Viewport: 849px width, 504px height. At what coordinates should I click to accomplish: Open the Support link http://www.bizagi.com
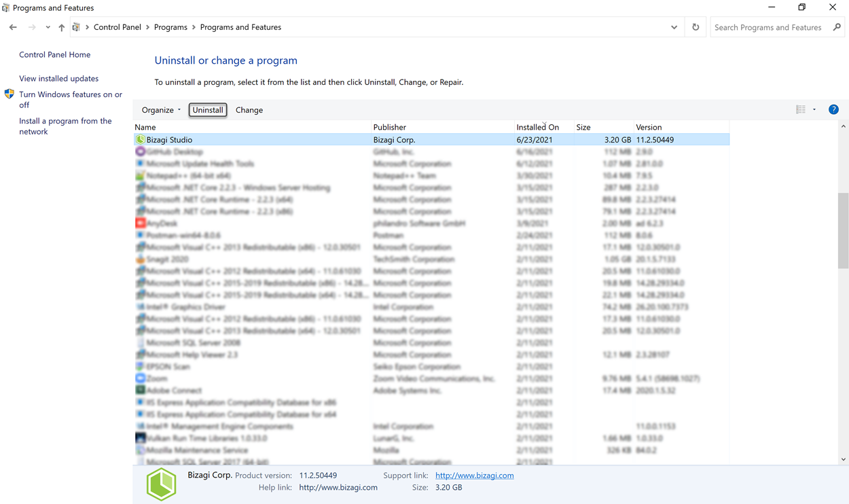click(x=474, y=475)
